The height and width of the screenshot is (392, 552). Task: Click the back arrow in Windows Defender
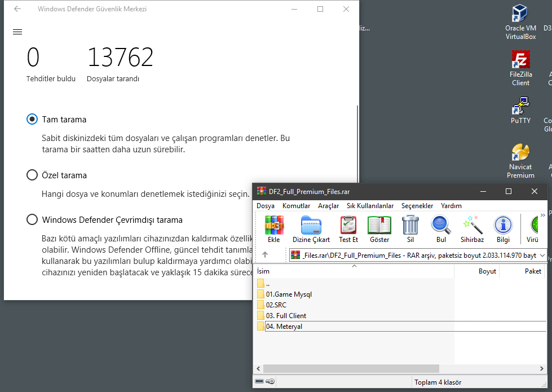(17, 9)
